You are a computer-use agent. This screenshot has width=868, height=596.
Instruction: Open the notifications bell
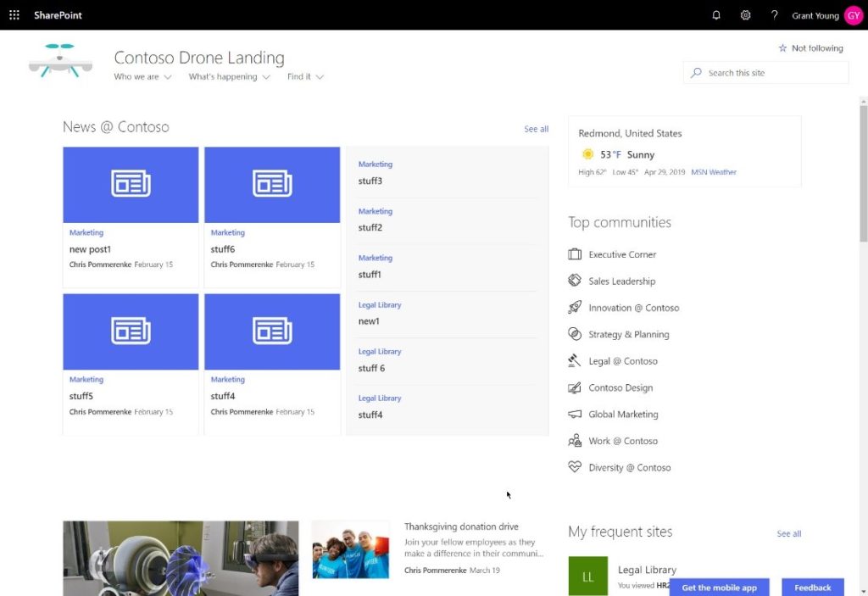pyautogui.click(x=716, y=15)
